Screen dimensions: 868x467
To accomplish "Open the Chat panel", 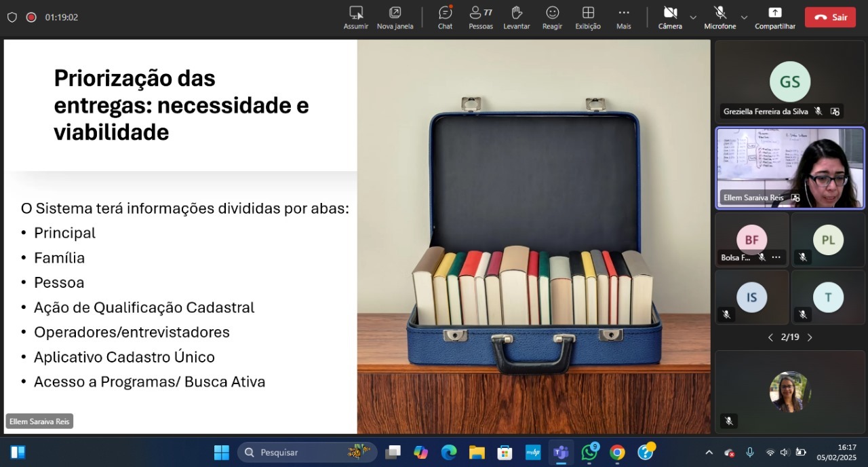I will (445, 18).
